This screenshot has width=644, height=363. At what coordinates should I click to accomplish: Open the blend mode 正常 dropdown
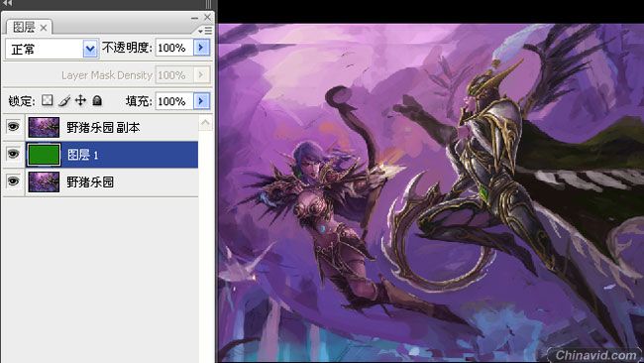[x=90, y=49]
